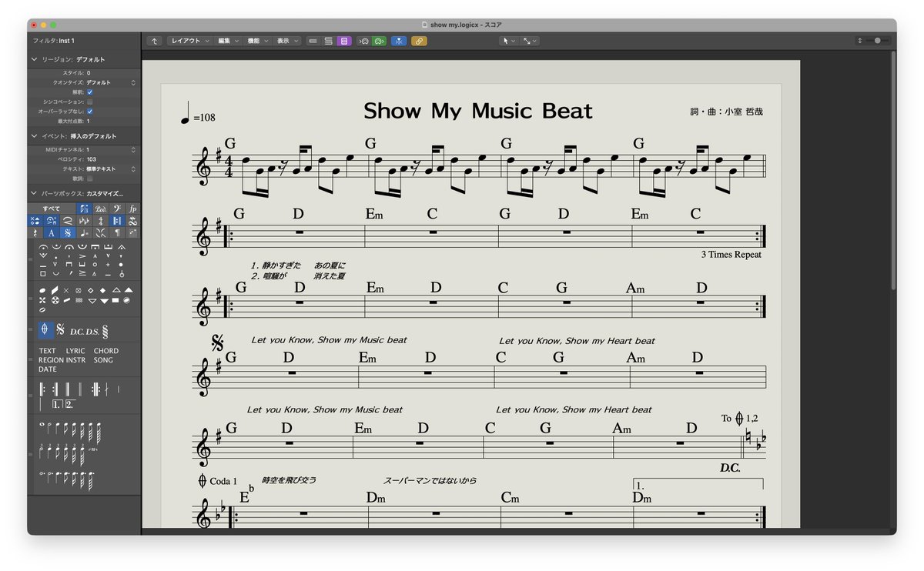Open the レイアウト menu
The height and width of the screenshot is (571, 924).
[x=189, y=41]
